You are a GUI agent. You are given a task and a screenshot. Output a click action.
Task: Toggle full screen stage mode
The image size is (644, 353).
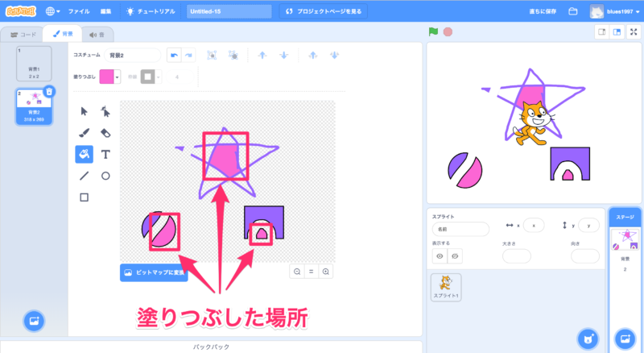pos(634,32)
